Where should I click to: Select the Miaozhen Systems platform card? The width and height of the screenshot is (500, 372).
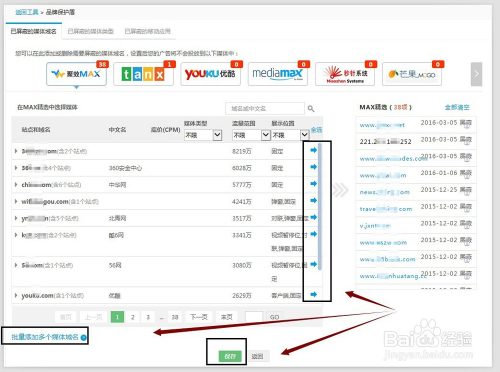coord(345,74)
